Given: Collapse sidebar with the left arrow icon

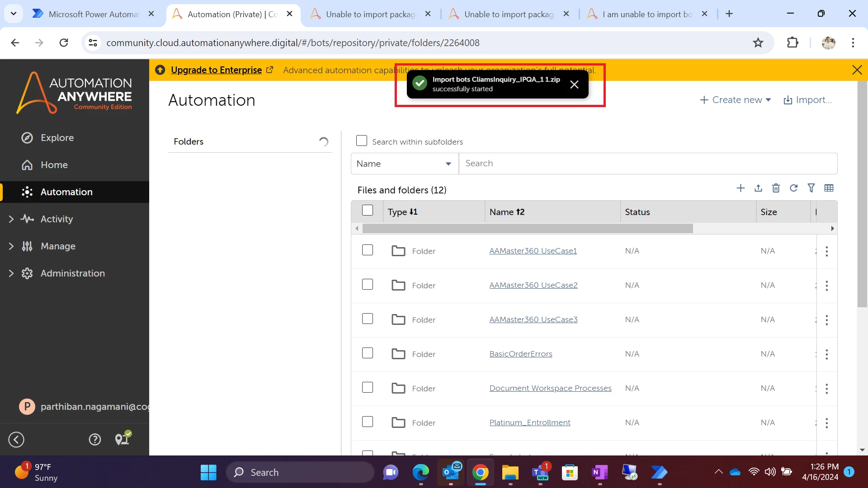Looking at the screenshot, I should coord(16,439).
